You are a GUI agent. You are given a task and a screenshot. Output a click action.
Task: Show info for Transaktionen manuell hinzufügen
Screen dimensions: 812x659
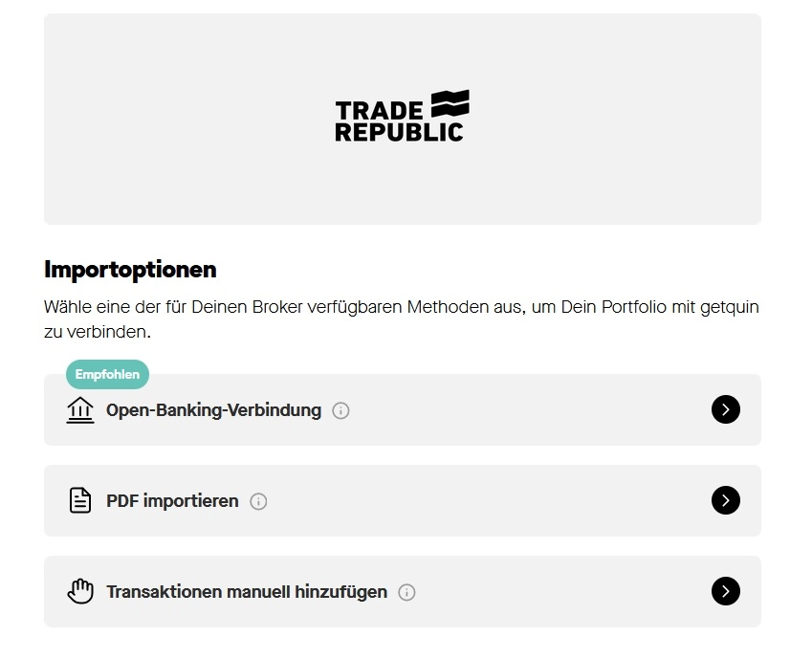click(x=406, y=592)
